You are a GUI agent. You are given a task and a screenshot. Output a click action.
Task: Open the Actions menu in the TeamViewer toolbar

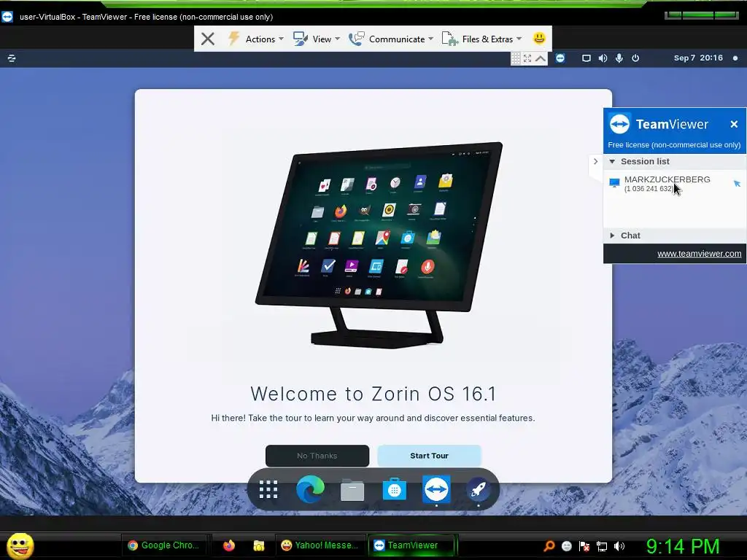click(255, 39)
